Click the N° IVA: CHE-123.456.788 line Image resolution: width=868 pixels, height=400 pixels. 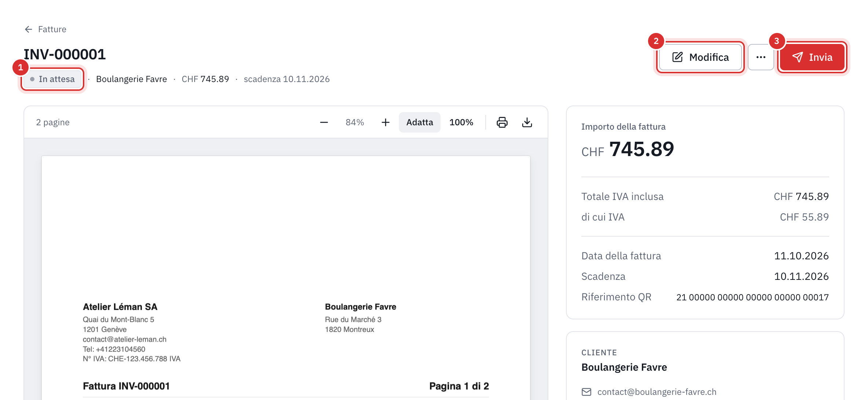pyautogui.click(x=132, y=359)
